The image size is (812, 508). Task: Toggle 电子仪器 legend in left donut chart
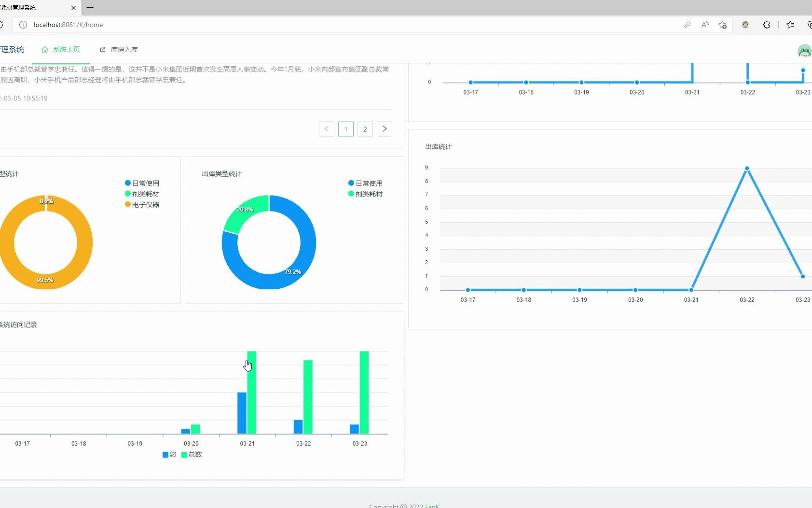[142, 204]
